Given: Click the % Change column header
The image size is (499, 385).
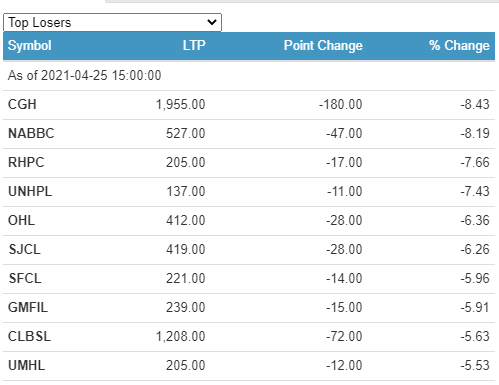Looking at the screenshot, I should tap(459, 46).
